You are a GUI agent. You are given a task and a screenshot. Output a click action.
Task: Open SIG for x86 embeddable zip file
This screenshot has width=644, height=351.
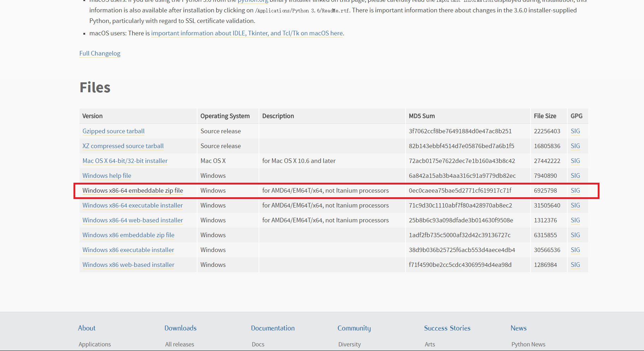click(x=575, y=235)
